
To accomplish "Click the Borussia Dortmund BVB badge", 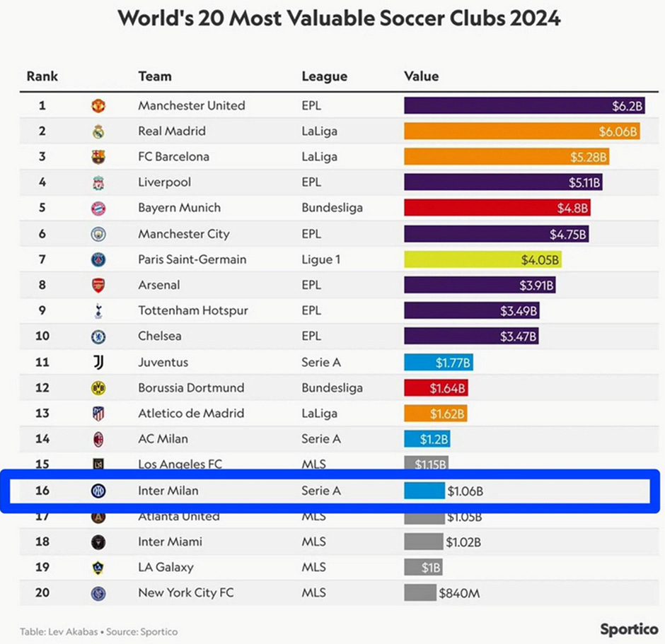I will pos(98,387).
